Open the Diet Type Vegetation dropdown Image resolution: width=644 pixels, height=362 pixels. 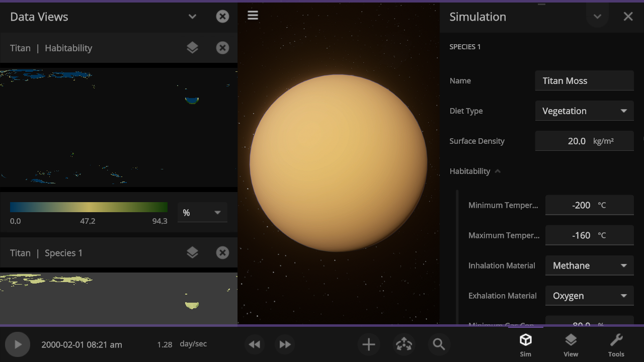click(x=584, y=111)
